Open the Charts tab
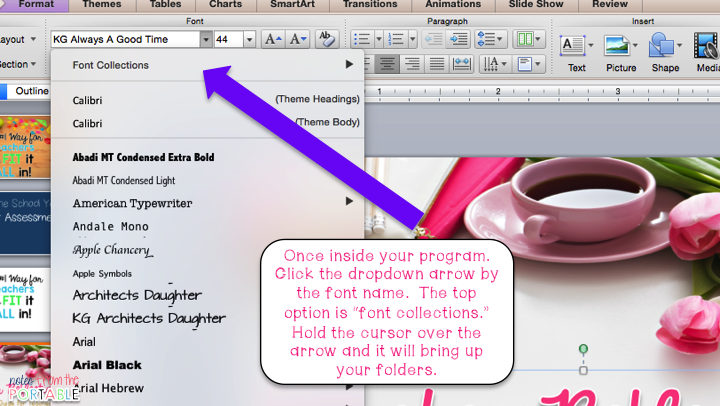 [225, 5]
